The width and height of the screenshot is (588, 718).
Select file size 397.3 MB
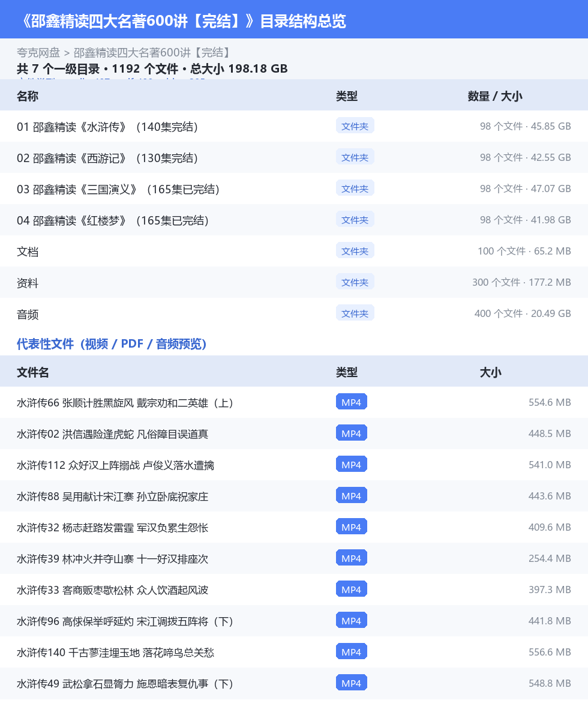[x=550, y=590]
